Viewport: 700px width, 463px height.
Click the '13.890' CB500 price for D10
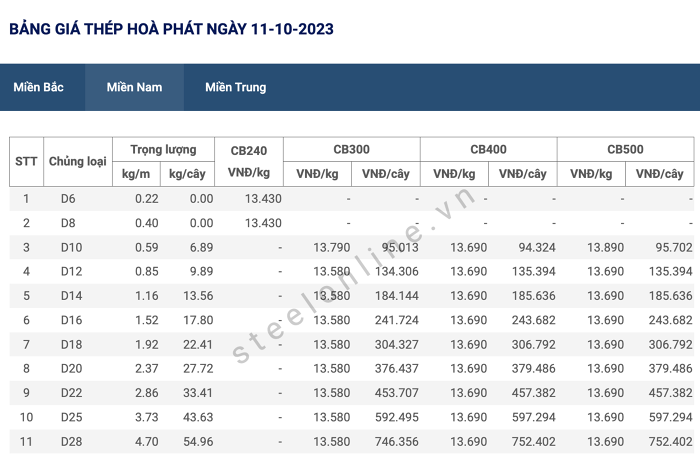605,247
